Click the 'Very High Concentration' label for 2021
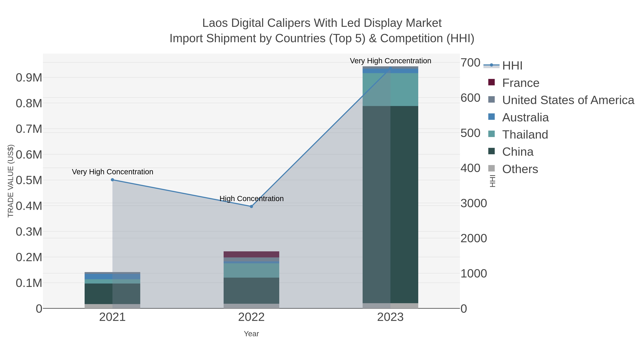The width and height of the screenshot is (644, 362). click(113, 172)
